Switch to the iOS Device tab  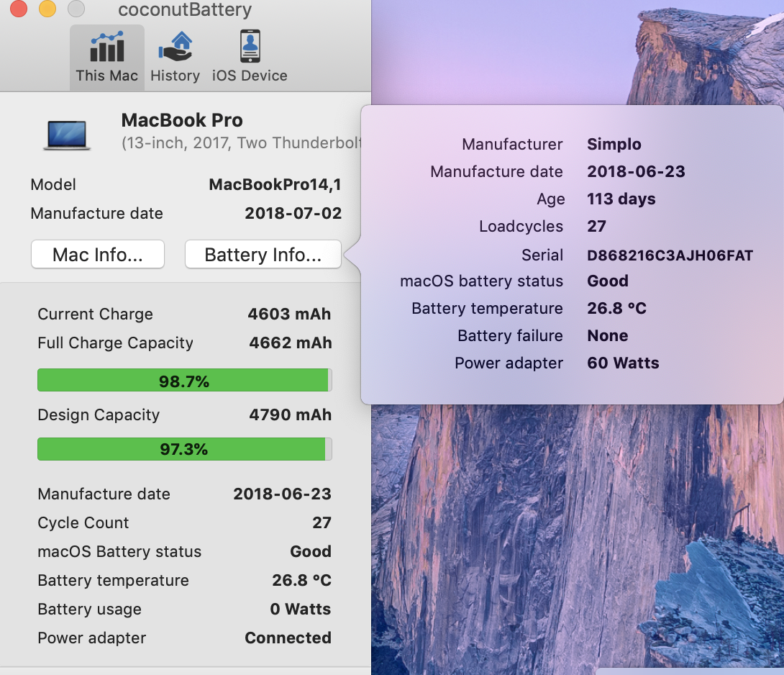250,57
